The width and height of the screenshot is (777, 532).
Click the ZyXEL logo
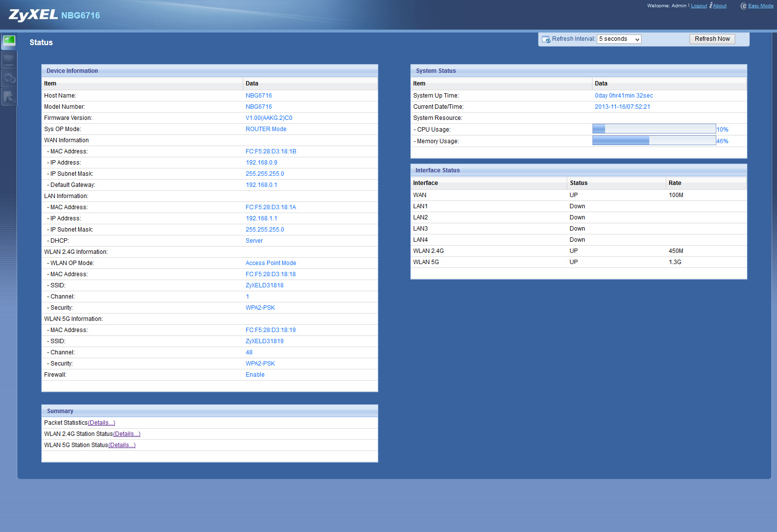[x=33, y=15]
